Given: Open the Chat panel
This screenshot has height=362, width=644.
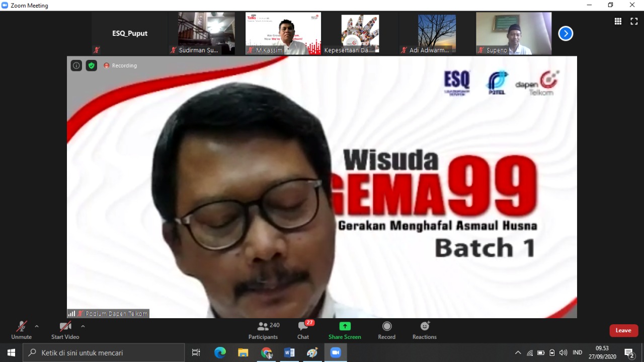Looking at the screenshot, I should click(303, 330).
